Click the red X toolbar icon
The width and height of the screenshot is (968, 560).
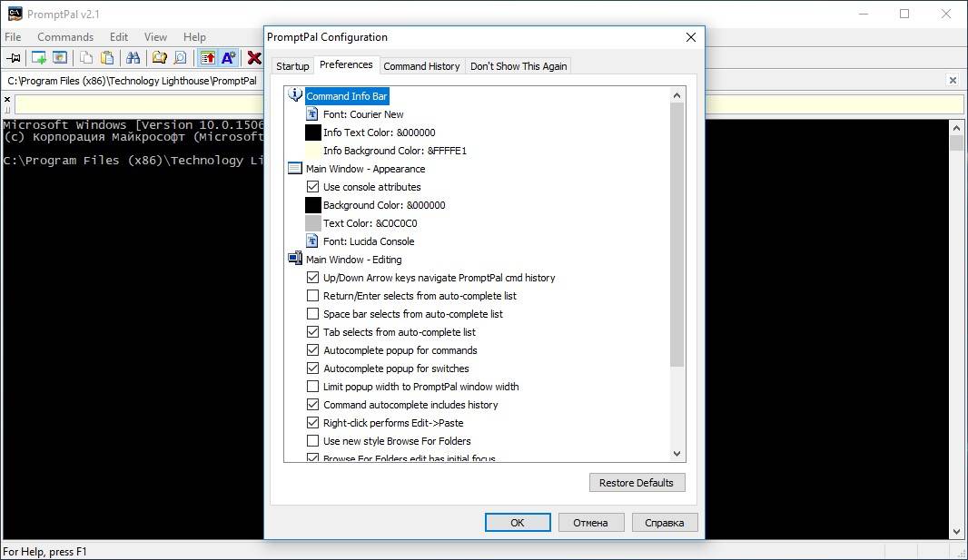pyautogui.click(x=254, y=58)
